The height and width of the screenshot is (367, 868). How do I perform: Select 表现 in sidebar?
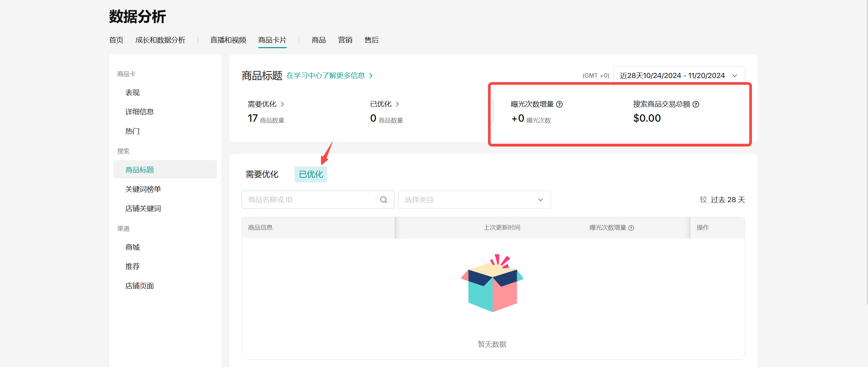[132, 93]
